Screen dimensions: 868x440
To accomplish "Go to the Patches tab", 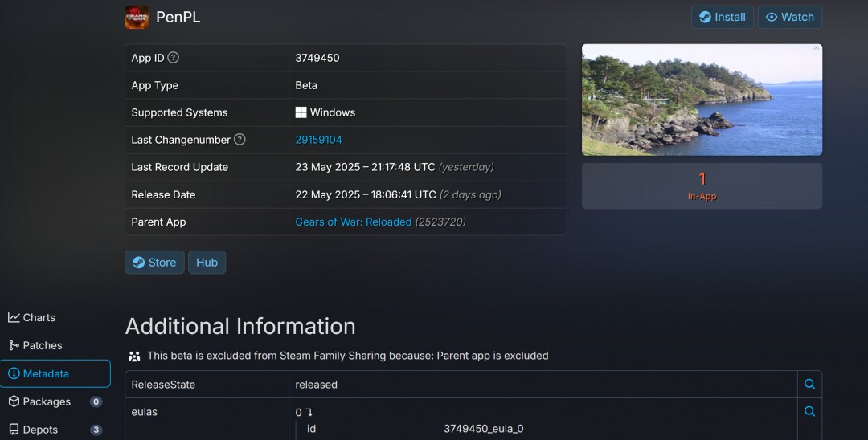I will click(35, 345).
